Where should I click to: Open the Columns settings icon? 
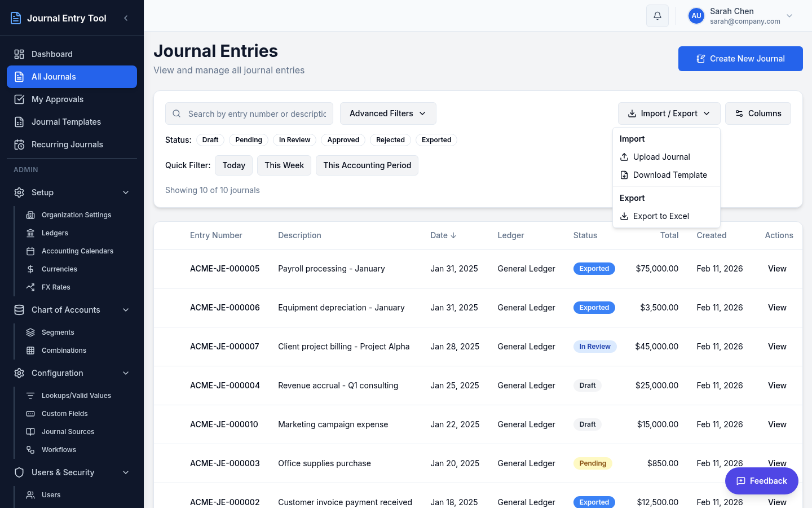coord(739,113)
